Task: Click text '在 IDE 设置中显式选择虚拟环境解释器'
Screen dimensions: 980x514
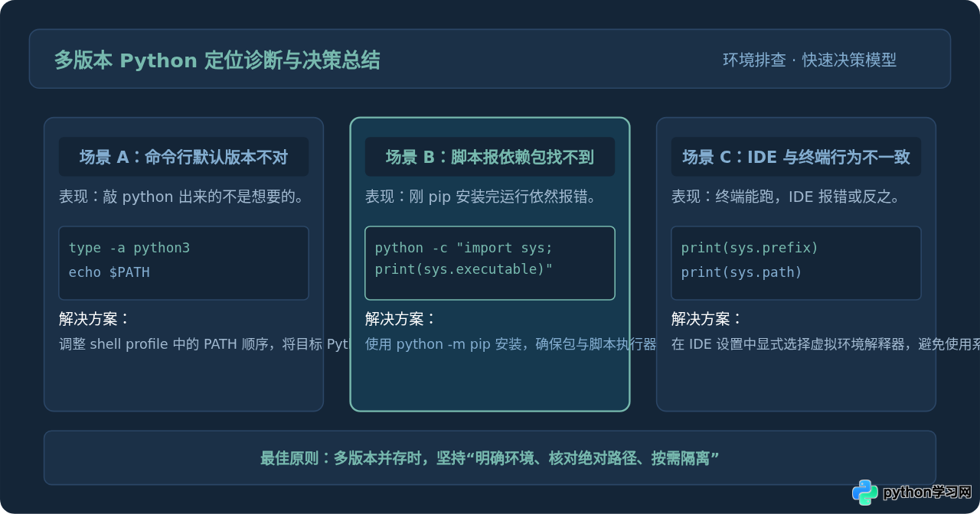Action: point(788,344)
